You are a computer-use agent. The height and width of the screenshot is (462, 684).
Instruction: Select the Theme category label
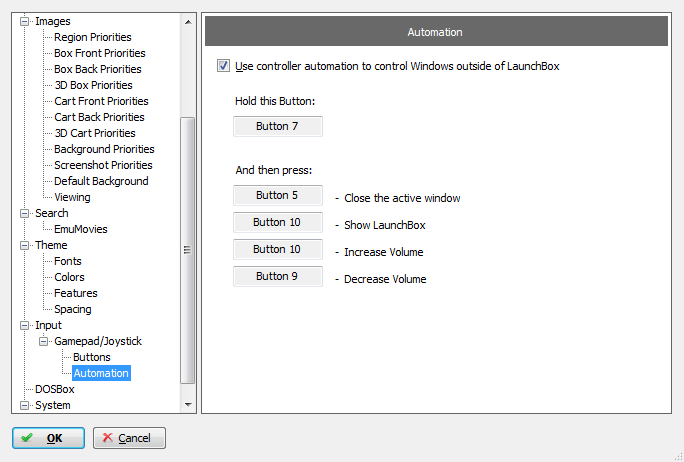(51, 245)
